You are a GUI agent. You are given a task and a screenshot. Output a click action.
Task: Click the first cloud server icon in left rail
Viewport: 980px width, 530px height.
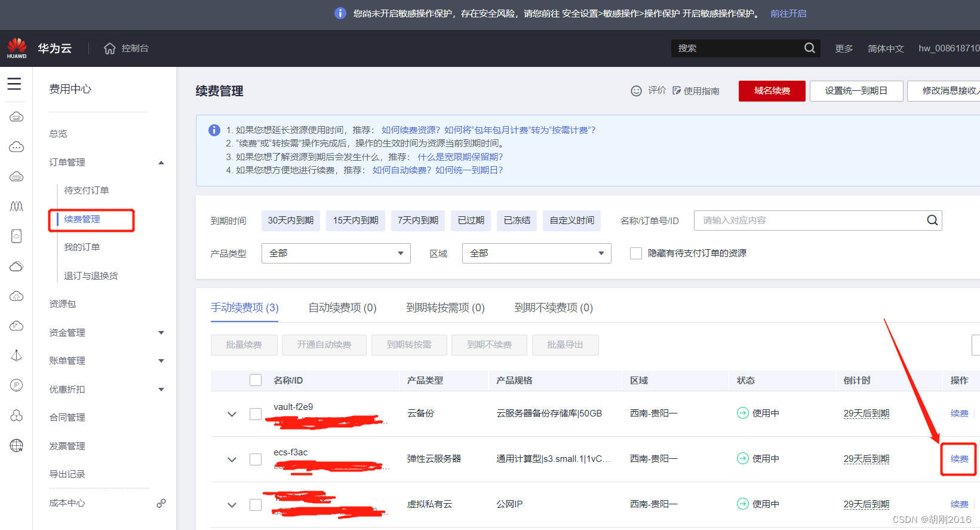tap(17, 117)
